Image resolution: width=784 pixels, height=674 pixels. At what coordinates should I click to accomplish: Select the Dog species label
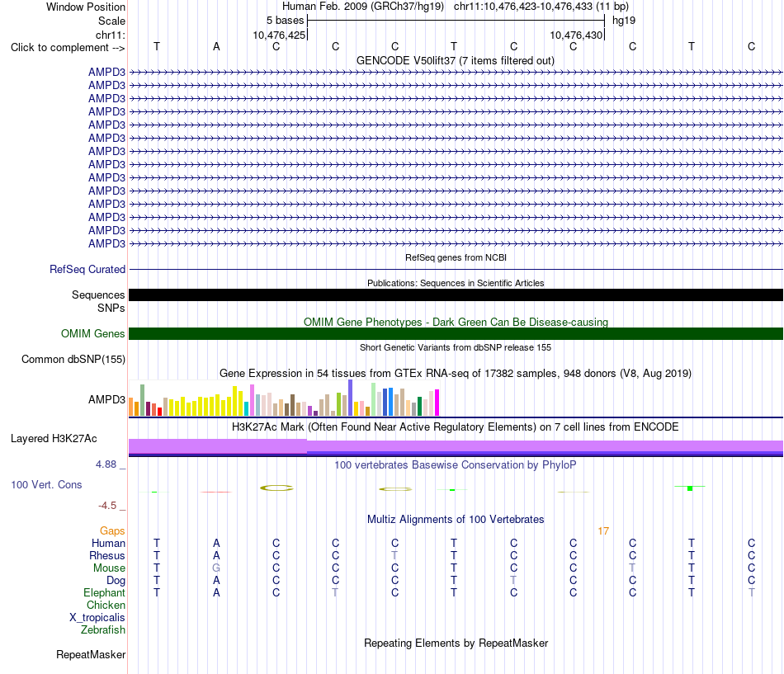pyautogui.click(x=116, y=580)
